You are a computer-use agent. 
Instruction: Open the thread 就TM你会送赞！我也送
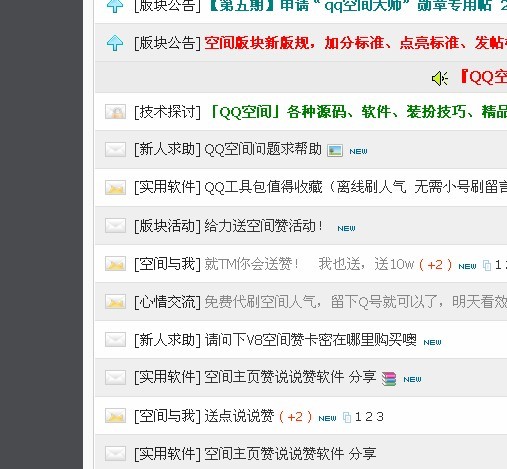click(x=309, y=264)
